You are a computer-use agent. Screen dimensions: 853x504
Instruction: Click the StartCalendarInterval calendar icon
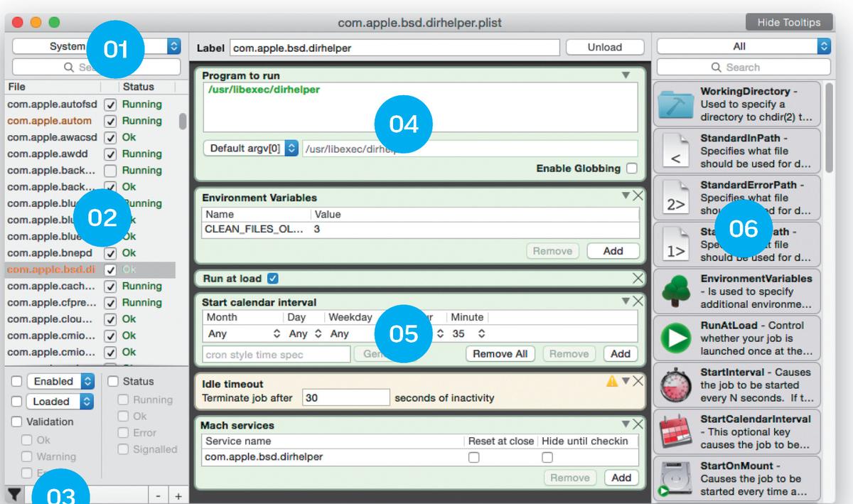coord(675,431)
